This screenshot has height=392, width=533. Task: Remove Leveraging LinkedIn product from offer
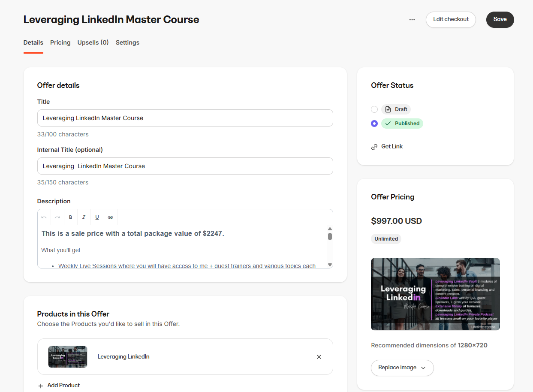319,357
